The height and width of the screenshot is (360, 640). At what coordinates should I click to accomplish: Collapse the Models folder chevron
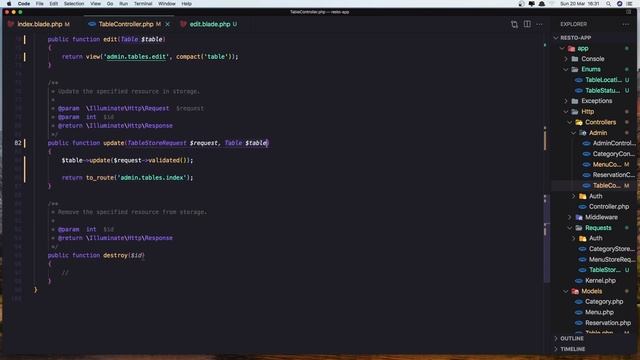pos(566,291)
